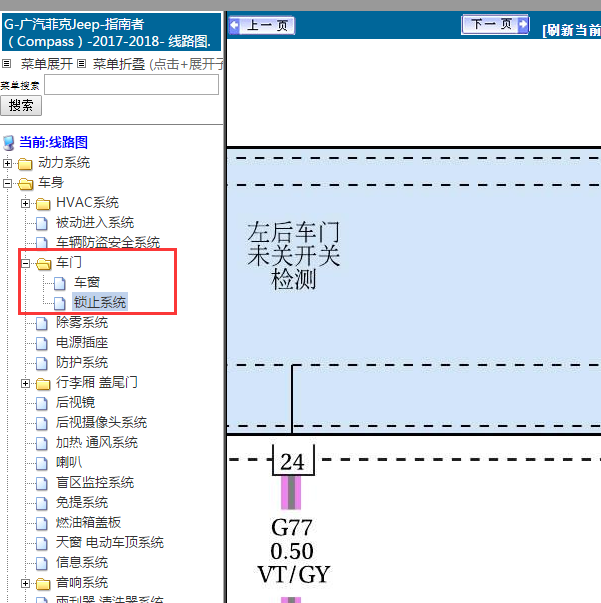The image size is (601, 603).
Task: Click page icon beside 除雾系统
Action: (x=42, y=323)
